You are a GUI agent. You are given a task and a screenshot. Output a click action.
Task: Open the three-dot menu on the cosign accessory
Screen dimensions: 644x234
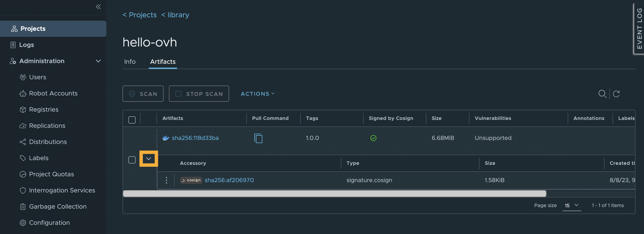166,180
